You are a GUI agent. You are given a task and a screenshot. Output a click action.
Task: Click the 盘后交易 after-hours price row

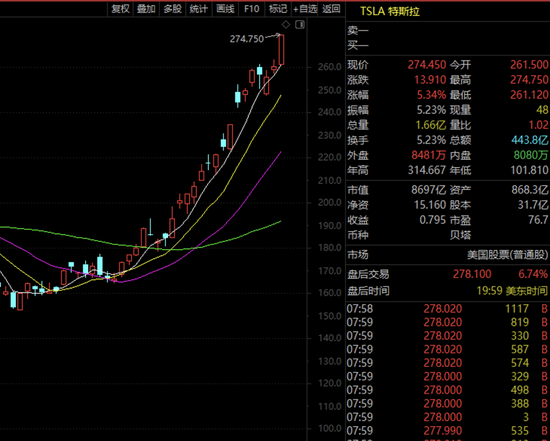pos(448,274)
